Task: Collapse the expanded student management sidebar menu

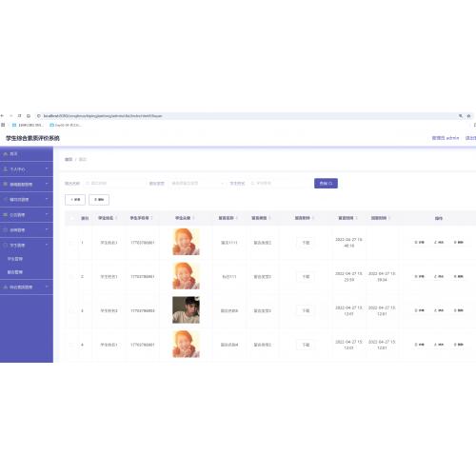Action: point(27,246)
